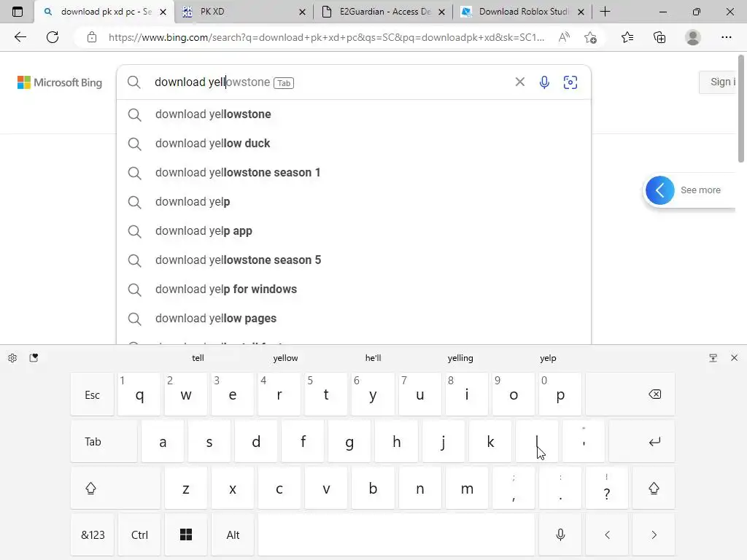Screen dimensions: 747x560
Task: Tap the backspace key
Action: [x=630, y=394]
